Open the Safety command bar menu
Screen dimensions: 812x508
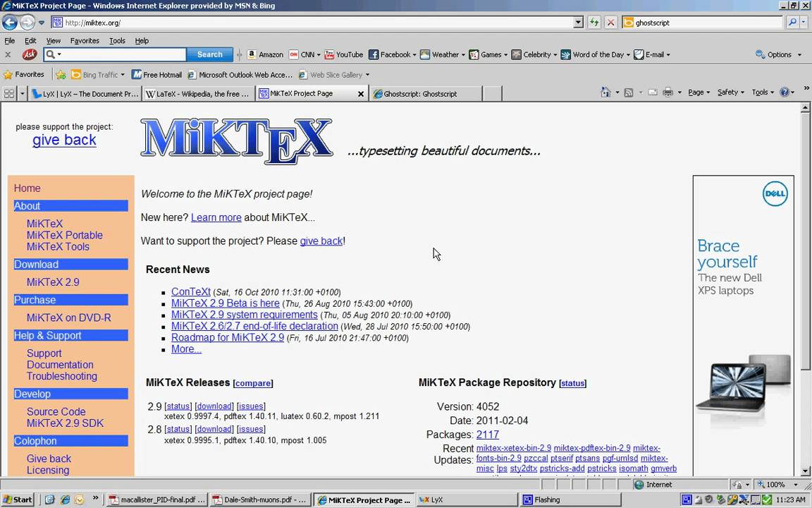(730, 92)
